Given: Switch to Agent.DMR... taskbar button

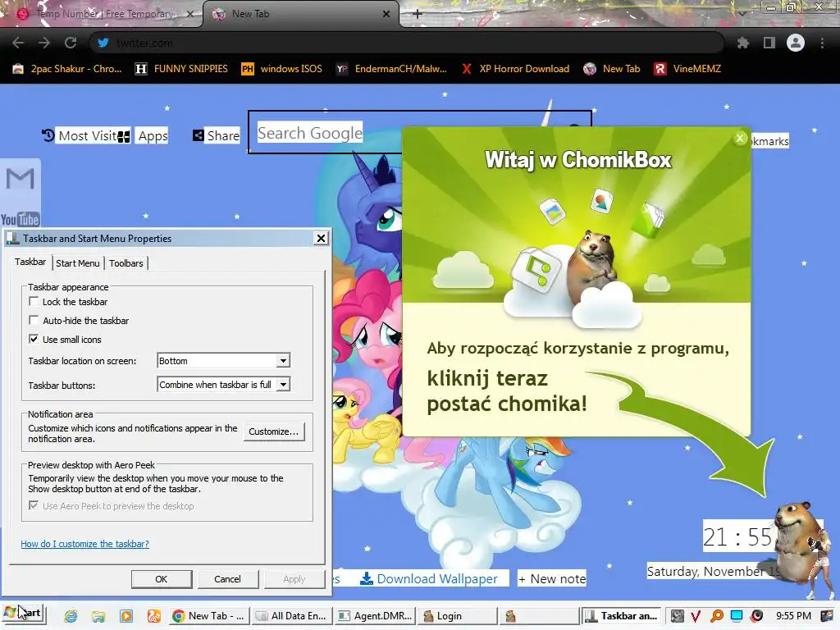Looking at the screenshot, I should pyautogui.click(x=375, y=616).
